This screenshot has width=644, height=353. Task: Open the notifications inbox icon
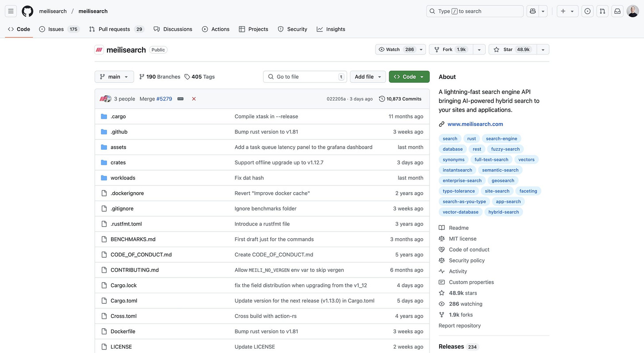point(617,11)
